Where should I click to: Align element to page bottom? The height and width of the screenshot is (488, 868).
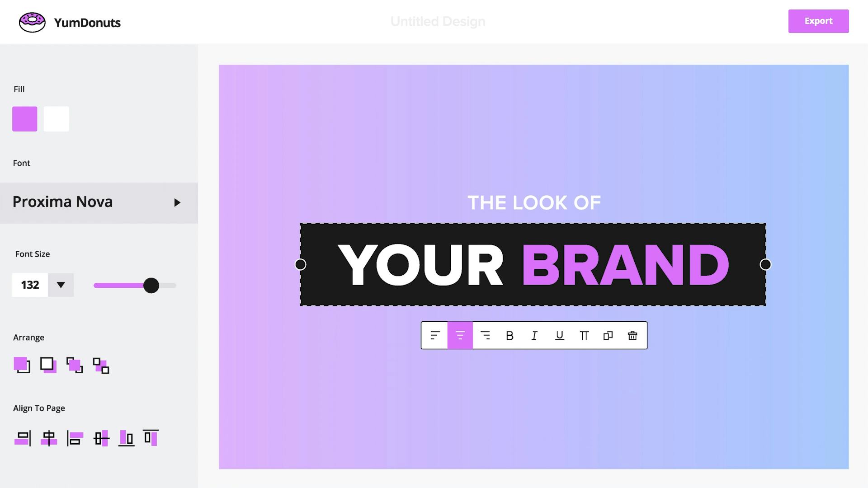point(127,438)
